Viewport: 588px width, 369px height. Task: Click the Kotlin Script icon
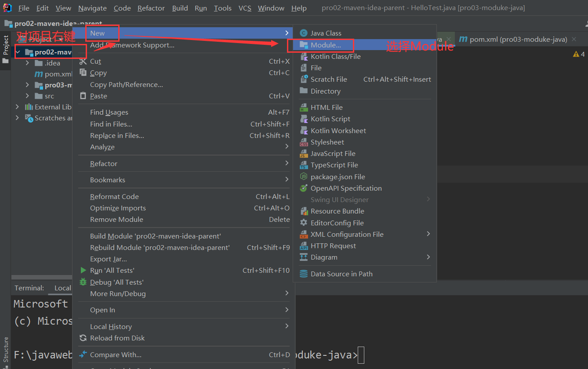[303, 119]
